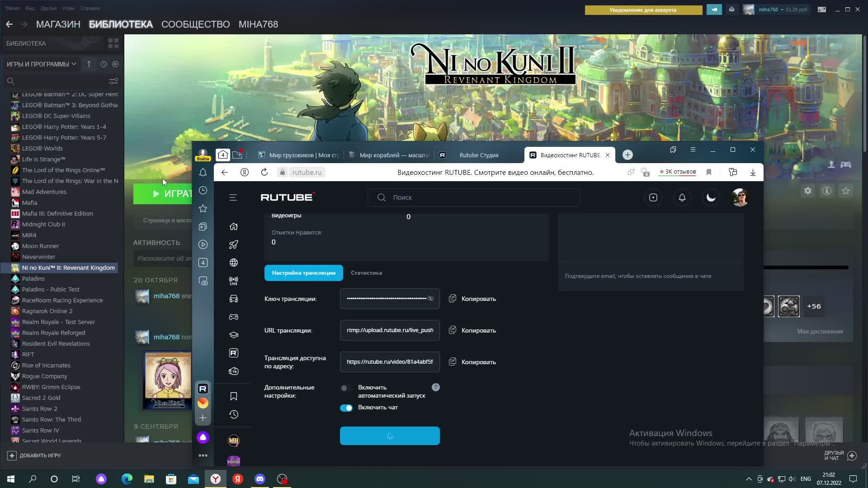Disable the Включить чат toggle

pyautogui.click(x=346, y=408)
